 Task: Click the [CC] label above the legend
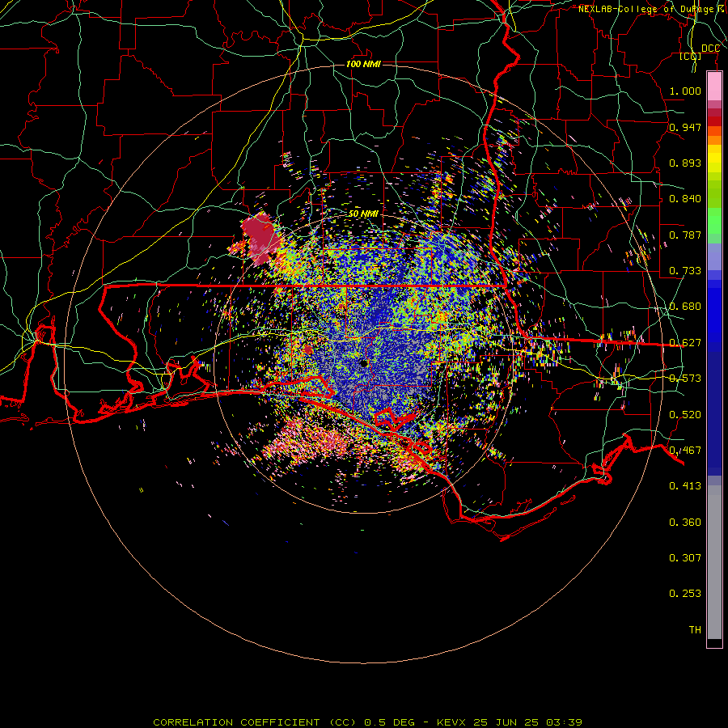click(691, 56)
